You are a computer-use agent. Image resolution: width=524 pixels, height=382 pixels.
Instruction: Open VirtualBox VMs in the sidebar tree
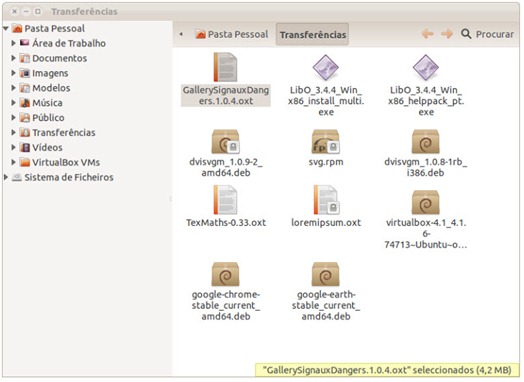click(66, 162)
